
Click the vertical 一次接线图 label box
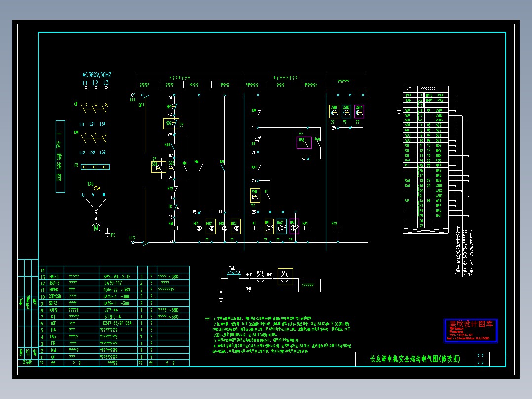[x=60, y=157]
